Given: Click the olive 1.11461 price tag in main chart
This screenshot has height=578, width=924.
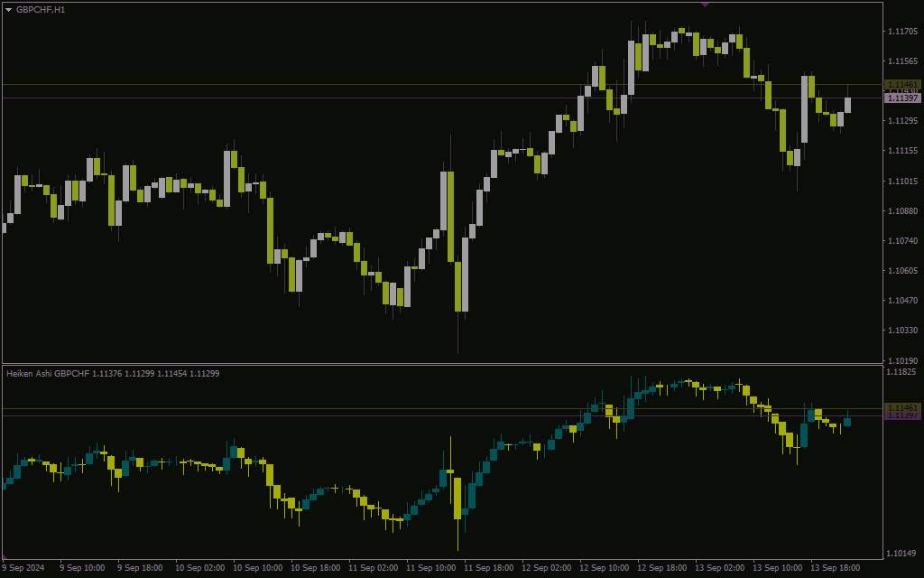Looking at the screenshot, I should pyautogui.click(x=902, y=85).
